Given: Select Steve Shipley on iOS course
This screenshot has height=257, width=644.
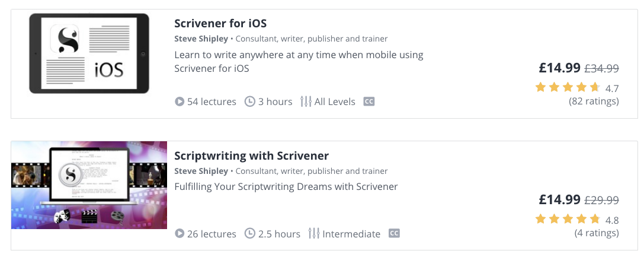Looking at the screenshot, I should [x=201, y=39].
